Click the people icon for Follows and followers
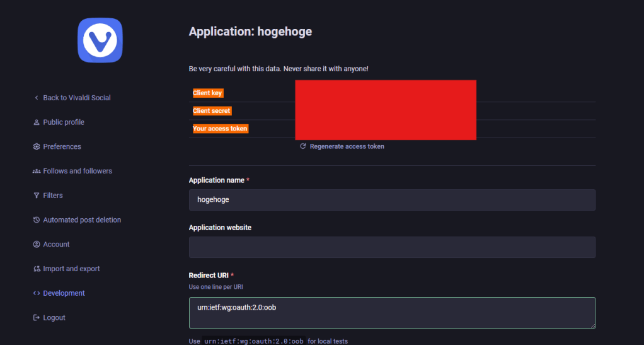The height and width of the screenshot is (345, 644). coord(37,172)
